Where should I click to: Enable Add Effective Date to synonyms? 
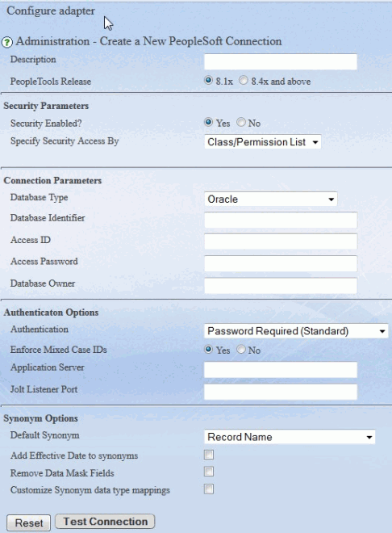(209, 455)
